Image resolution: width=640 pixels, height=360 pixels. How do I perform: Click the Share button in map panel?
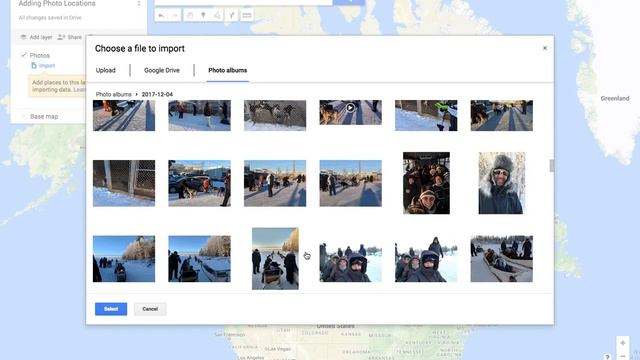click(x=70, y=37)
